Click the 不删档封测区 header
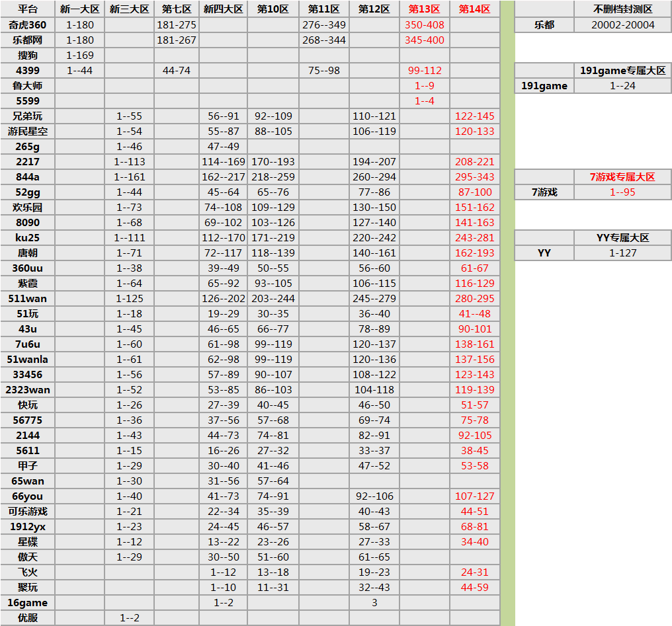 [x=622, y=9]
